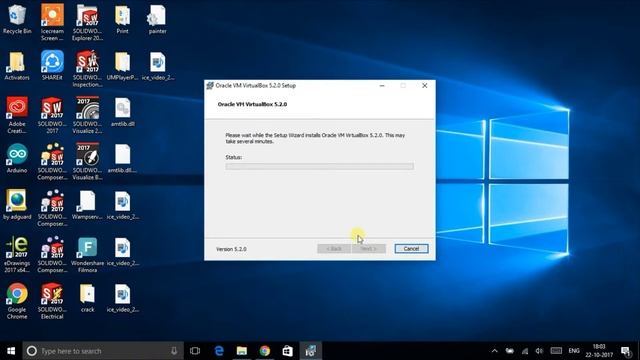The width and height of the screenshot is (640, 360).
Task: Select the SHAREit desktop shortcut
Action: coord(52,66)
